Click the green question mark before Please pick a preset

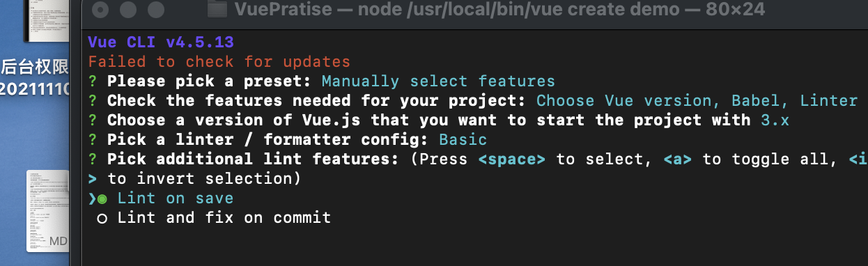(93, 81)
